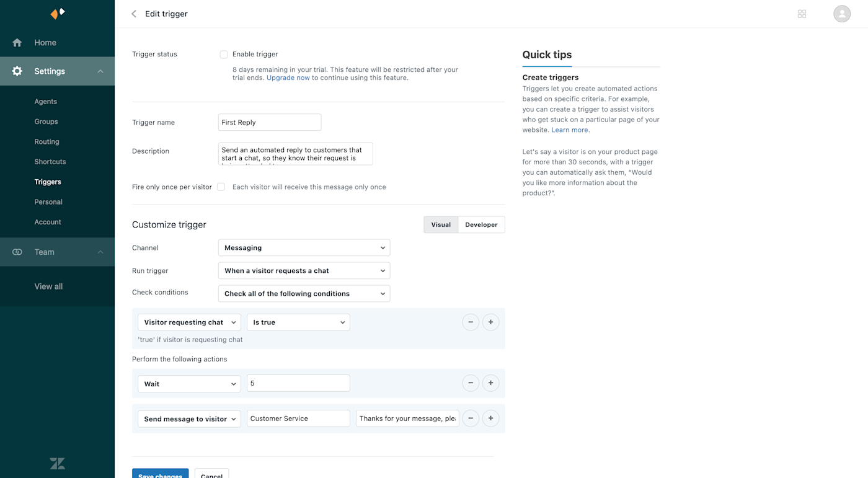Screen dimensions: 868x478
Task: Open Account settings page
Action: point(48,222)
